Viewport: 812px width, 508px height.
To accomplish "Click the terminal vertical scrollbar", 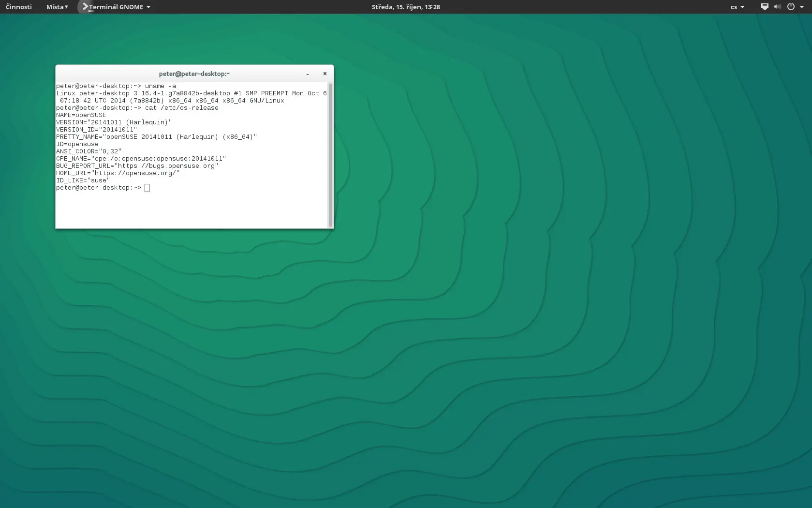I will (330, 155).
